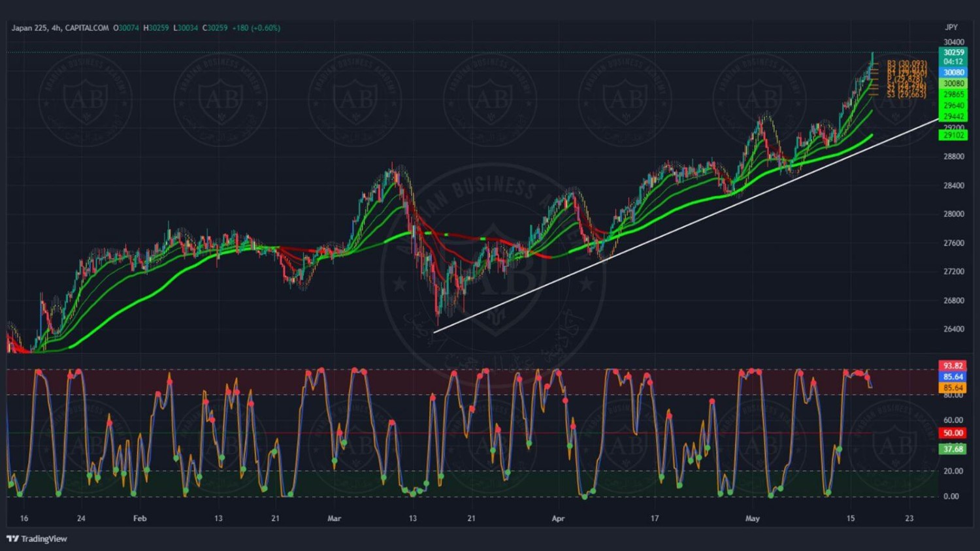Click the TradingView logo
This screenshot has width=980, height=551.
coord(37,539)
